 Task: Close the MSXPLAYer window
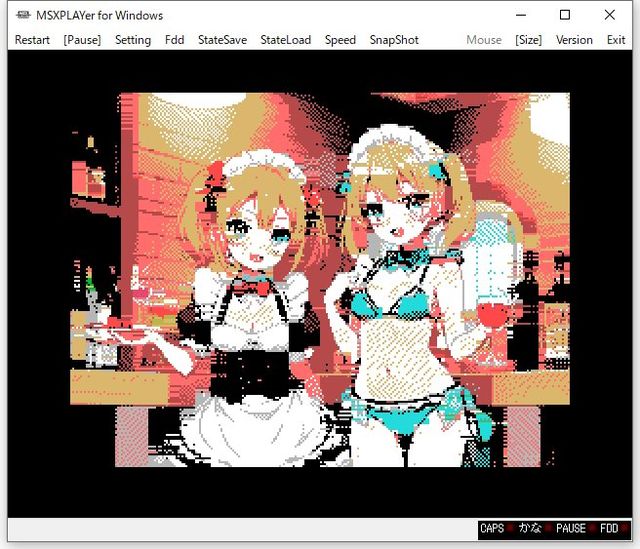[610, 15]
